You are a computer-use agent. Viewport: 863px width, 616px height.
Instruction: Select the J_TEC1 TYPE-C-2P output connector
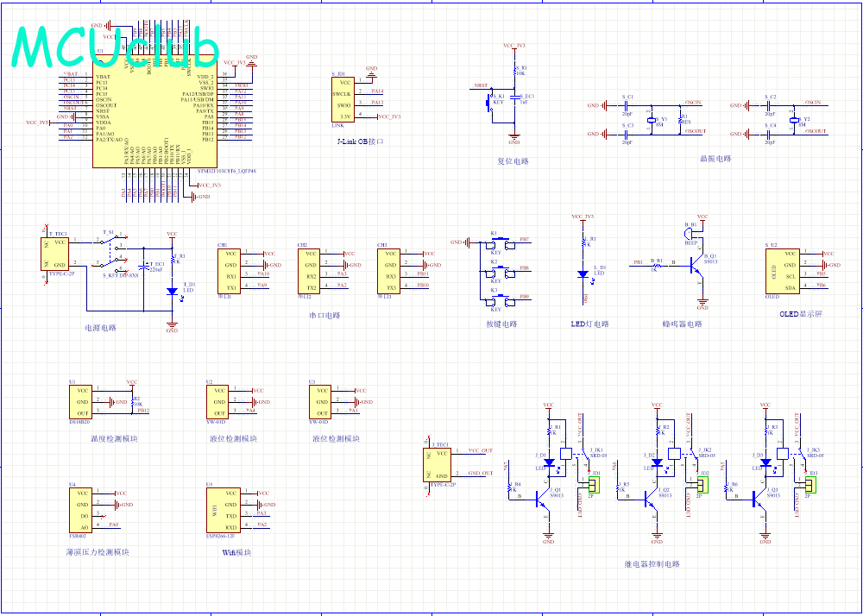(438, 465)
